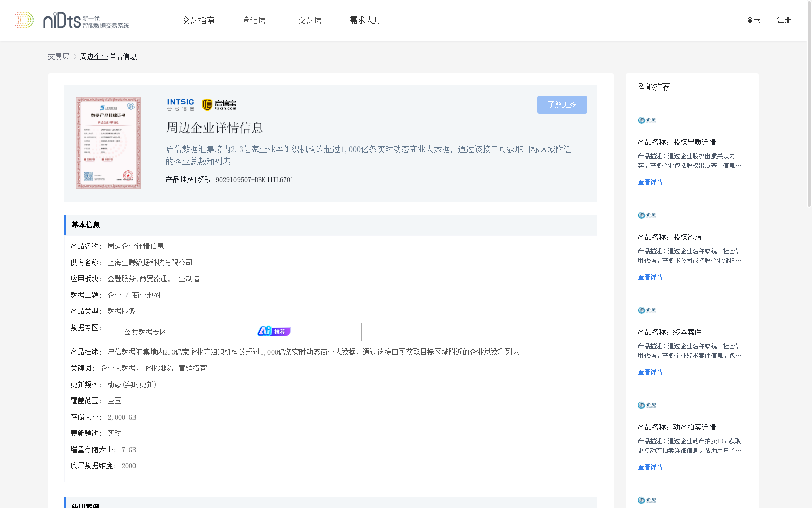
Task: Click the 动态(实时更新) frequency value
Action: (132, 385)
